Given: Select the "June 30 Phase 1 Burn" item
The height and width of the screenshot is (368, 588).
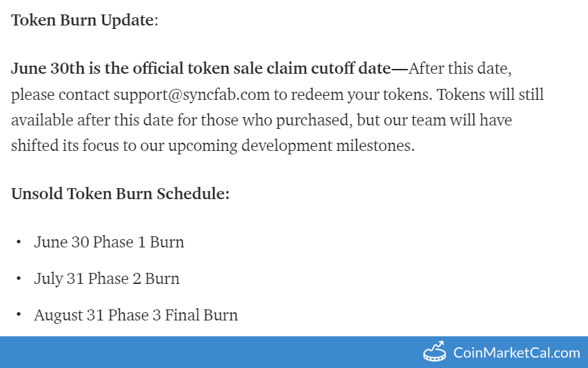Looking at the screenshot, I should pos(109,242).
